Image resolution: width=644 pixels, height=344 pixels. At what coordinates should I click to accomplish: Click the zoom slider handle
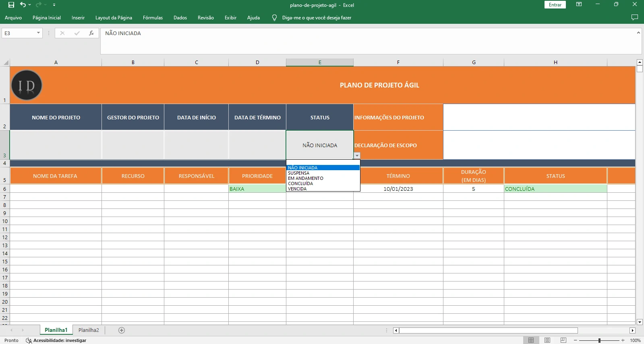tap(599, 340)
